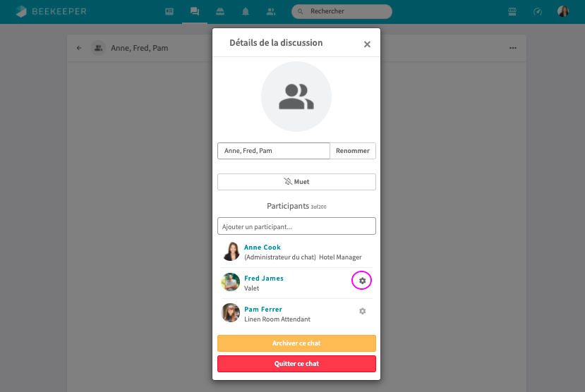
Task: Focus the chat name field "Anne, Fred, Pam"
Action: [274, 151]
